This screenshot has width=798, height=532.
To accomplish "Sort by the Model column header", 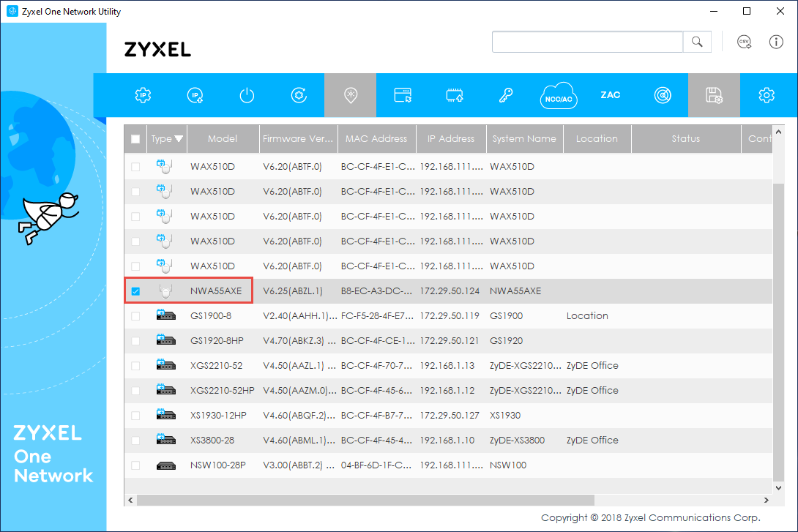I will coord(223,139).
